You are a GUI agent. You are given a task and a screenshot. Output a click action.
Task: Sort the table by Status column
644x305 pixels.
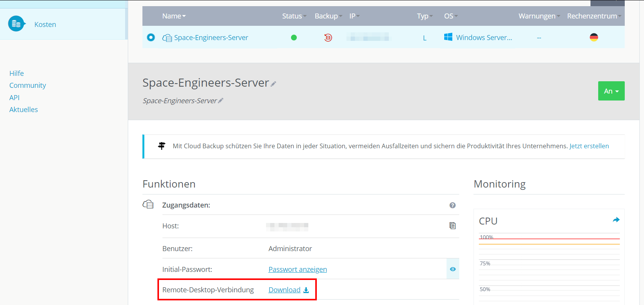click(x=294, y=16)
